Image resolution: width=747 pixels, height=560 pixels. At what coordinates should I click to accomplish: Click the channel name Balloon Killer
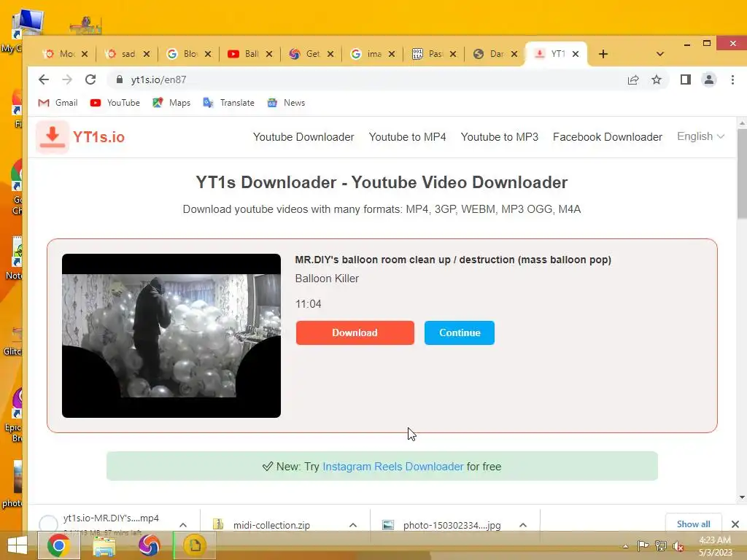[327, 279]
